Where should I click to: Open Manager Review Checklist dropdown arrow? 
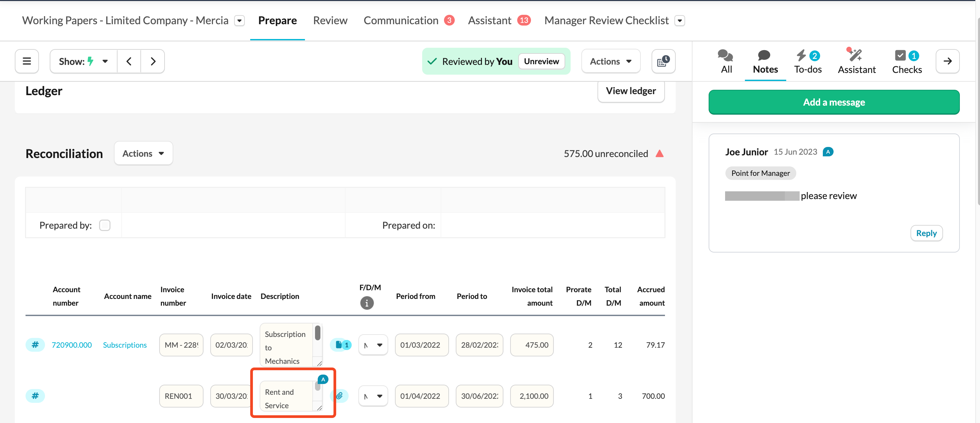point(679,21)
